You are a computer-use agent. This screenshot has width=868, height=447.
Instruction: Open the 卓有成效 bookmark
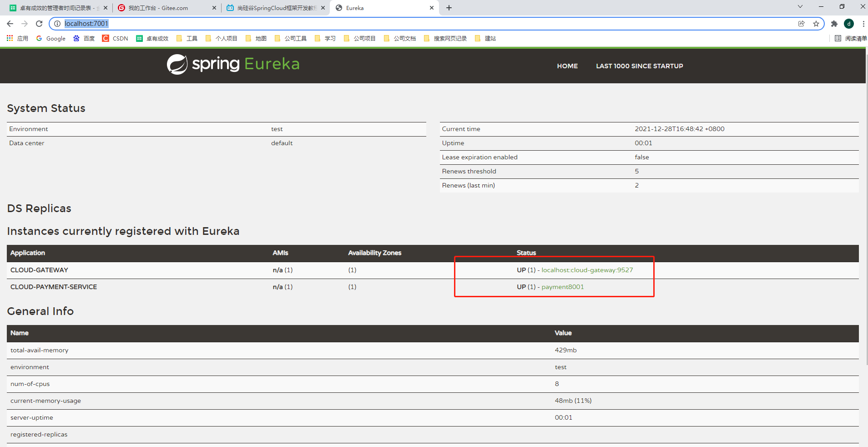click(152, 38)
